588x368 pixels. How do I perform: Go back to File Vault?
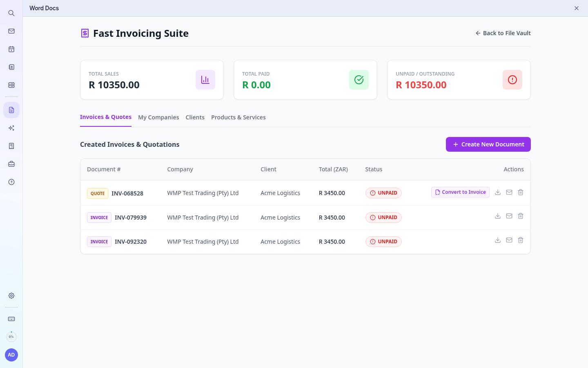pyautogui.click(x=503, y=33)
